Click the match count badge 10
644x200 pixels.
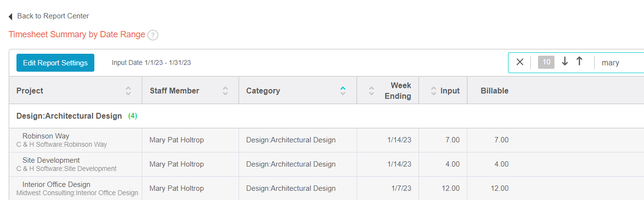click(x=546, y=62)
